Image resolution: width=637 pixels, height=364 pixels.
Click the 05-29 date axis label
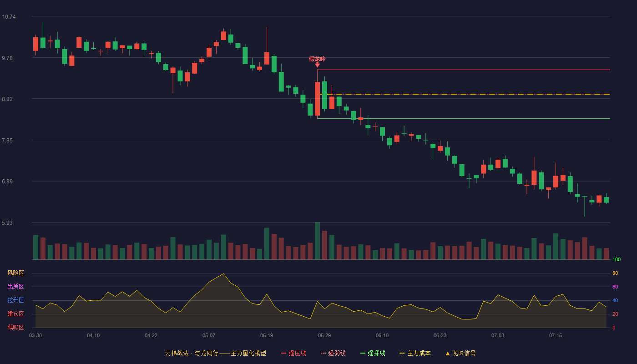pos(324,335)
